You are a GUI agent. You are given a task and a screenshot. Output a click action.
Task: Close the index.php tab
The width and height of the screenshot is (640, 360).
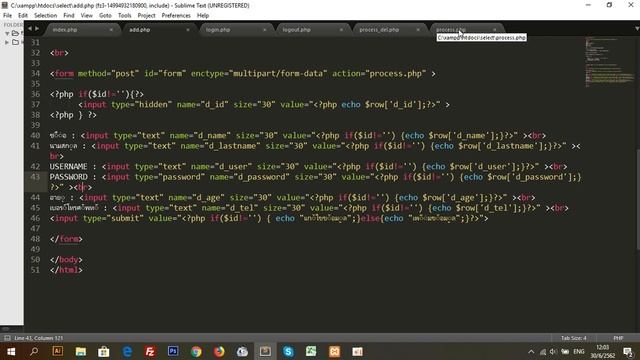(111, 30)
